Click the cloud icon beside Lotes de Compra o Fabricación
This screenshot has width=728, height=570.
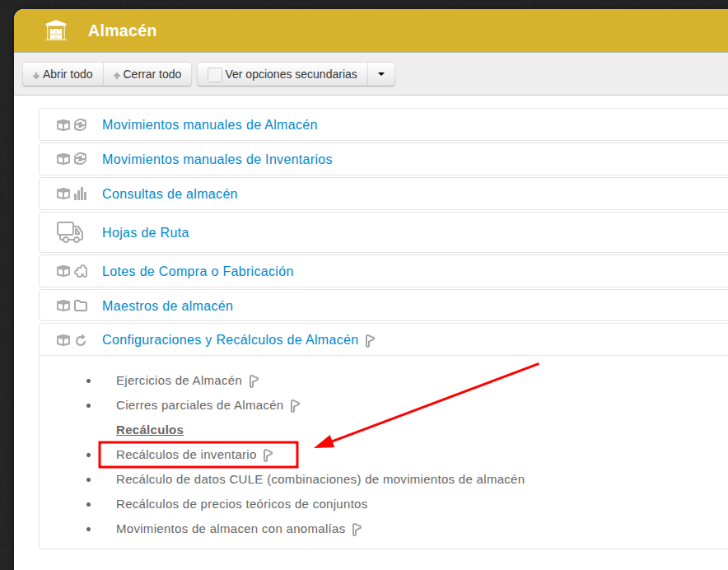(80, 271)
